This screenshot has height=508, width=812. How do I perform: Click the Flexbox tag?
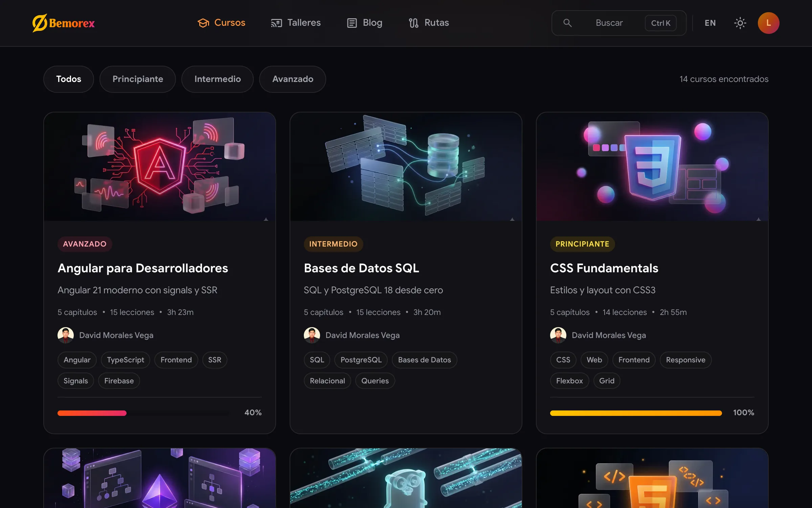(x=569, y=381)
